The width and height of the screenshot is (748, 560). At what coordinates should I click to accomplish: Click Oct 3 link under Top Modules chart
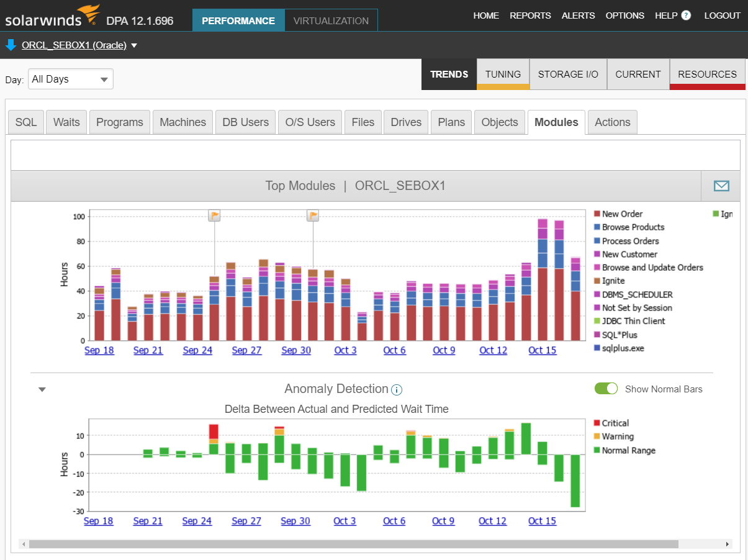click(x=345, y=350)
